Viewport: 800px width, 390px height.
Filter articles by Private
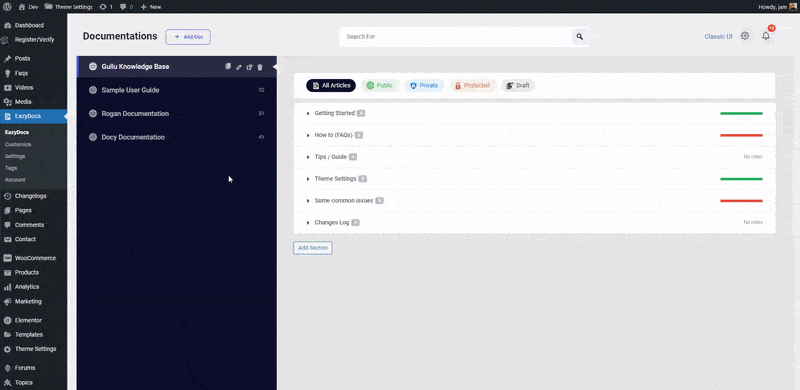424,85
